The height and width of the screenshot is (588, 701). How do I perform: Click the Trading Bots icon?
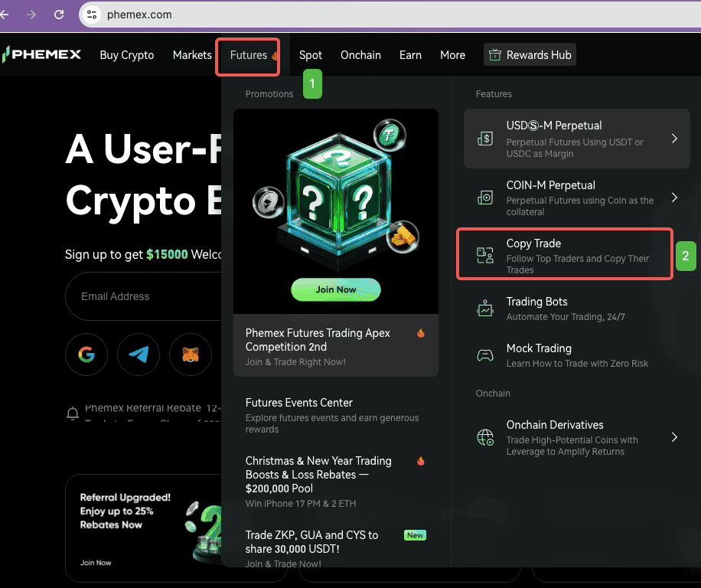tap(485, 309)
